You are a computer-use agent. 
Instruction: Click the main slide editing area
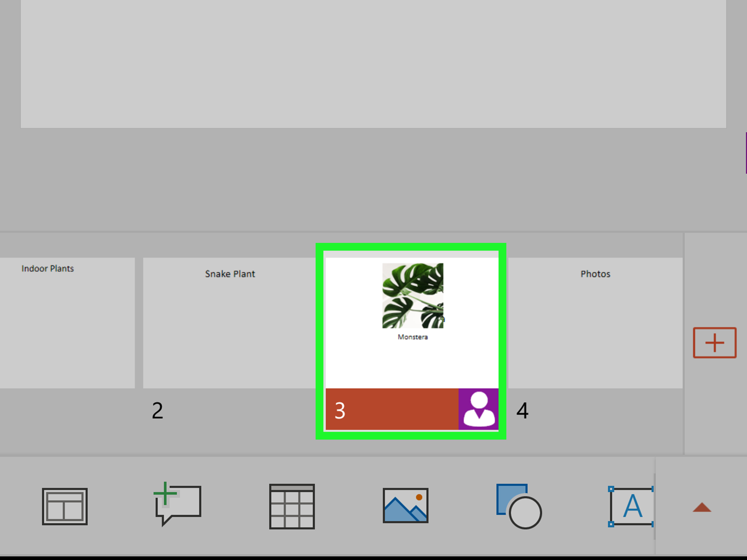point(373,64)
